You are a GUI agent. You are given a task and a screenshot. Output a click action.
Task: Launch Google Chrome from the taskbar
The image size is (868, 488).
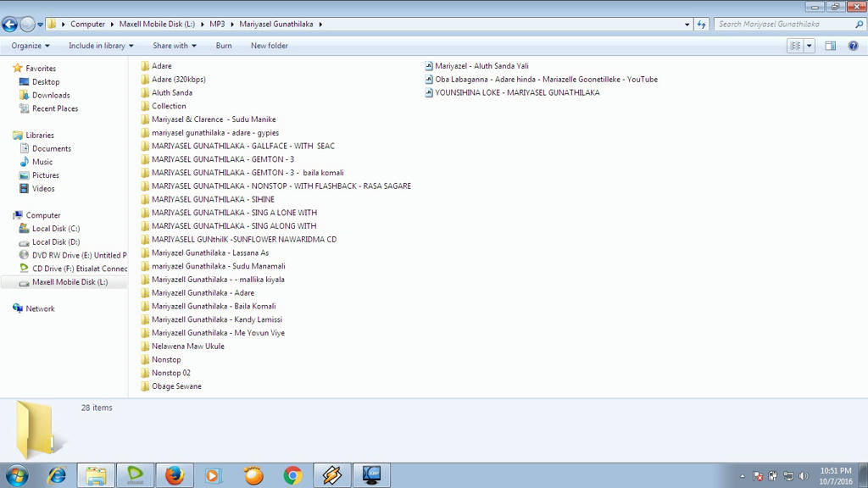(292, 475)
